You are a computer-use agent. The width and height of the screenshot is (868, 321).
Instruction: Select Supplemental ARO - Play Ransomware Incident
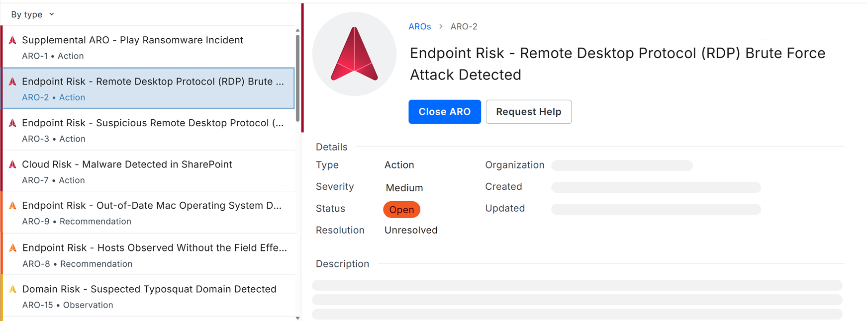tap(148, 47)
